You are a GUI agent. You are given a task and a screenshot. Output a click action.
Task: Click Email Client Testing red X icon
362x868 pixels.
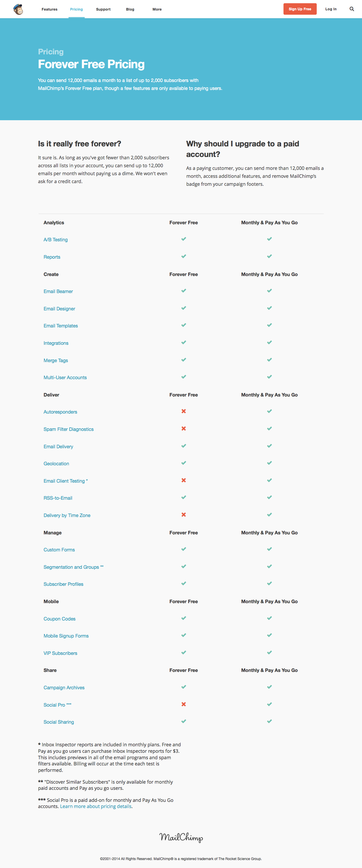click(x=184, y=480)
